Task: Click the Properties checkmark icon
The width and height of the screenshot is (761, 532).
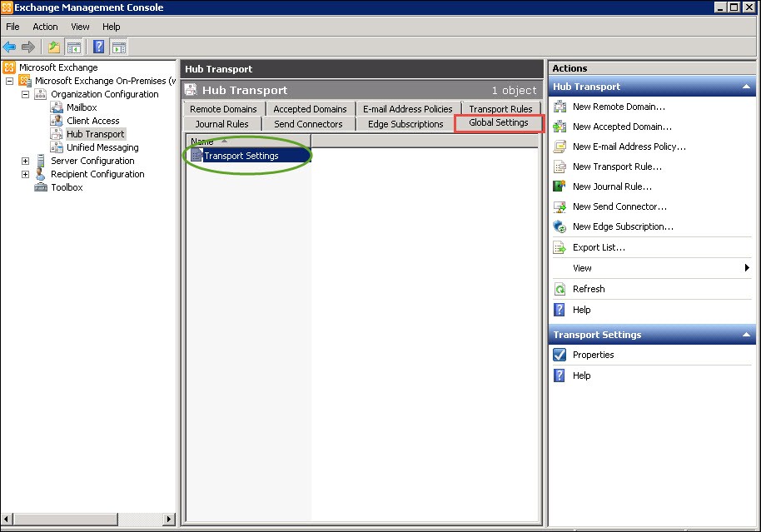Action: pos(560,355)
